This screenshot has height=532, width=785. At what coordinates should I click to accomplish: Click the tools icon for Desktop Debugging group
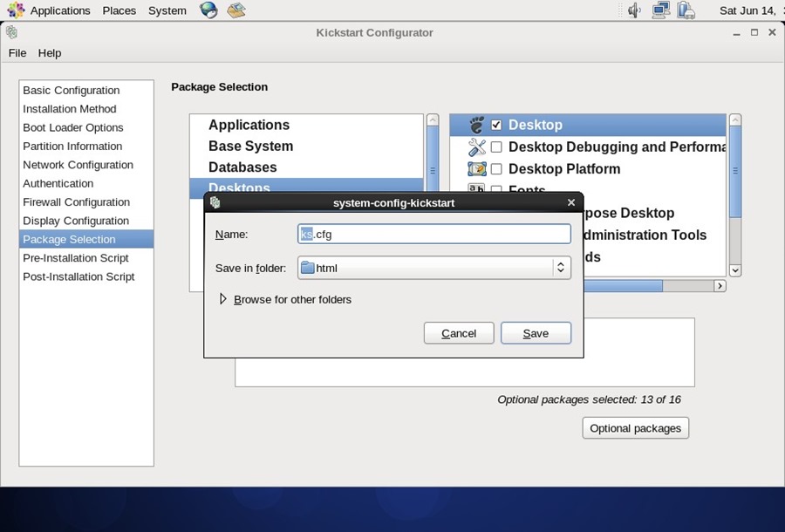point(476,147)
